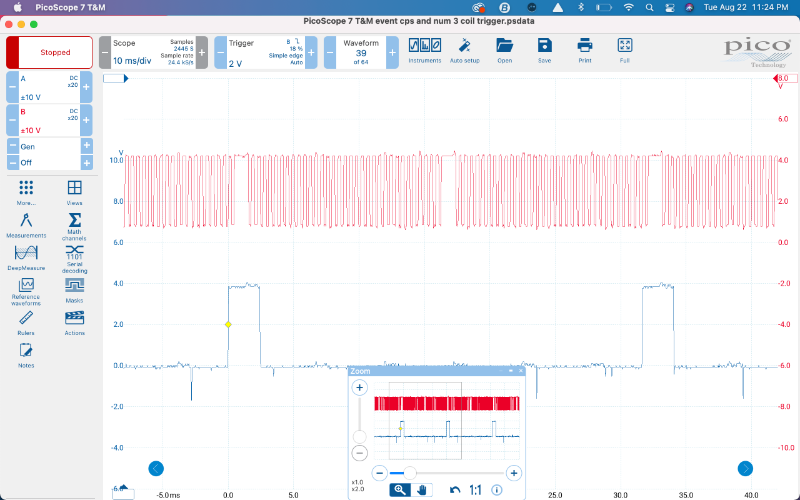The width and height of the screenshot is (800, 500).
Task: Select the magnifier zoom mode in Zoom panel
Action: (x=399, y=489)
